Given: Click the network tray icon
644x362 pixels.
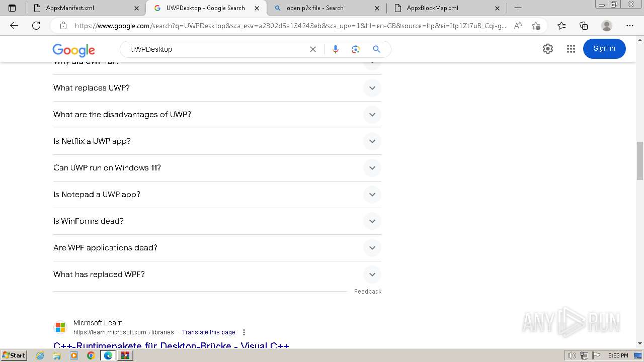Looking at the screenshot, I should coord(584,355).
